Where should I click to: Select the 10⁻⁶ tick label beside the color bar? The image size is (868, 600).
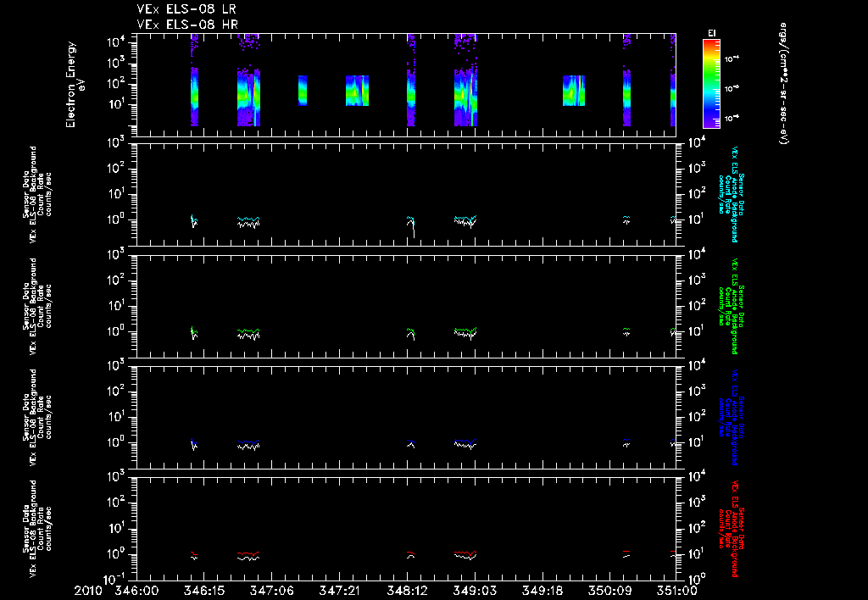tap(732, 117)
